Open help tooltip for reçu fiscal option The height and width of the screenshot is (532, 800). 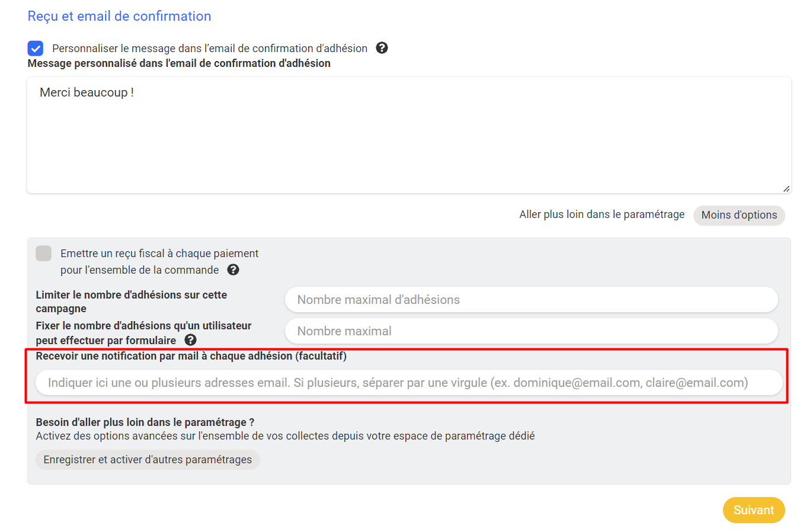point(233,270)
